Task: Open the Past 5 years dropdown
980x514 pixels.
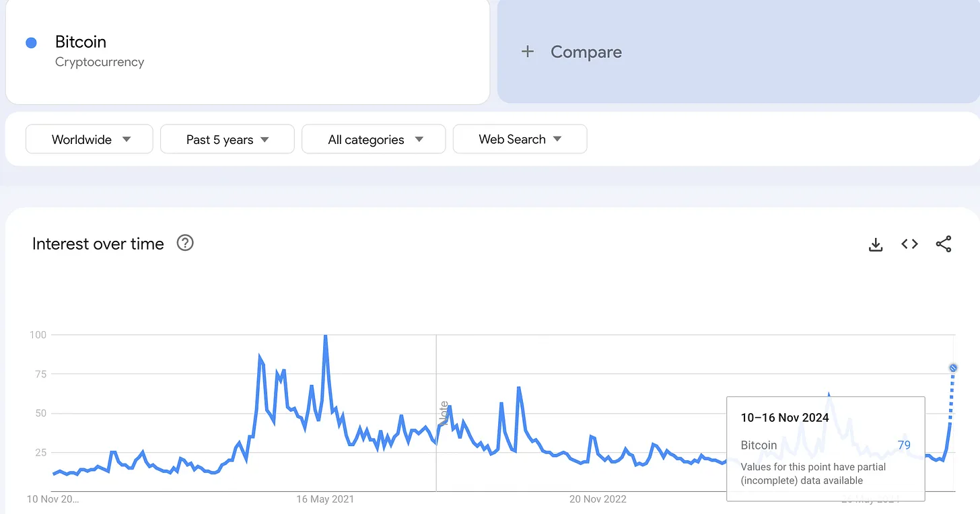Action: (x=228, y=139)
